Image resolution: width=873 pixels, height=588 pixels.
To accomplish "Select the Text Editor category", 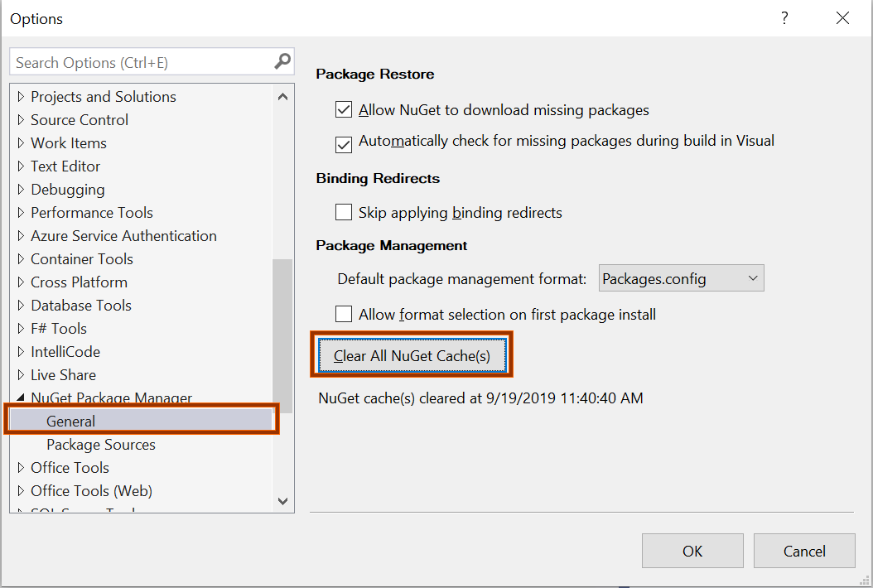I will [65, 166].
